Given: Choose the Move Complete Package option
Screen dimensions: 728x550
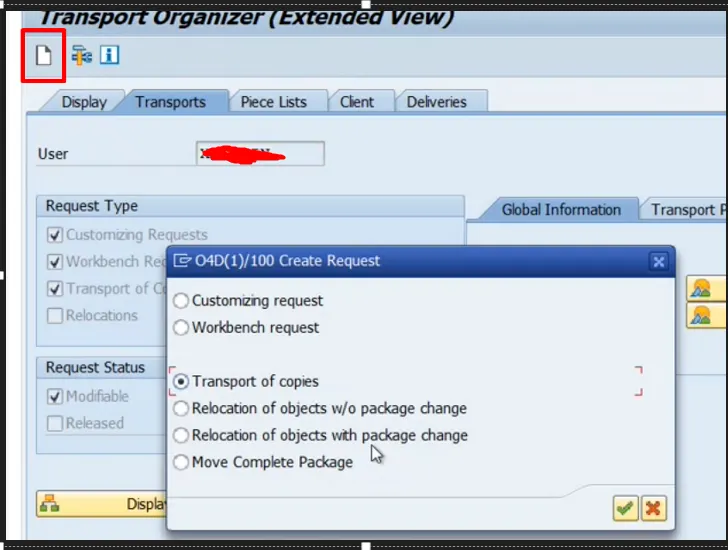Looking at the screenshot, I should coord(181,462).
